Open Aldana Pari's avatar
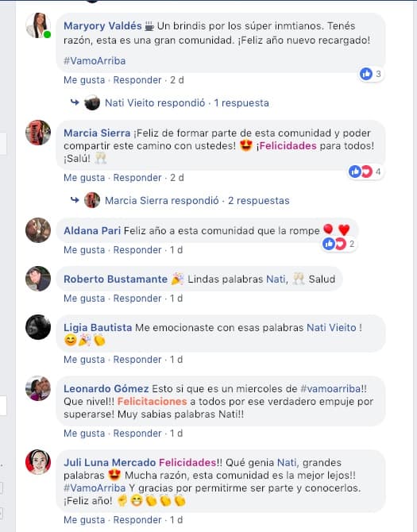This screenshot has height=532, width=417. pyautogui.click(x=38, y=230)
